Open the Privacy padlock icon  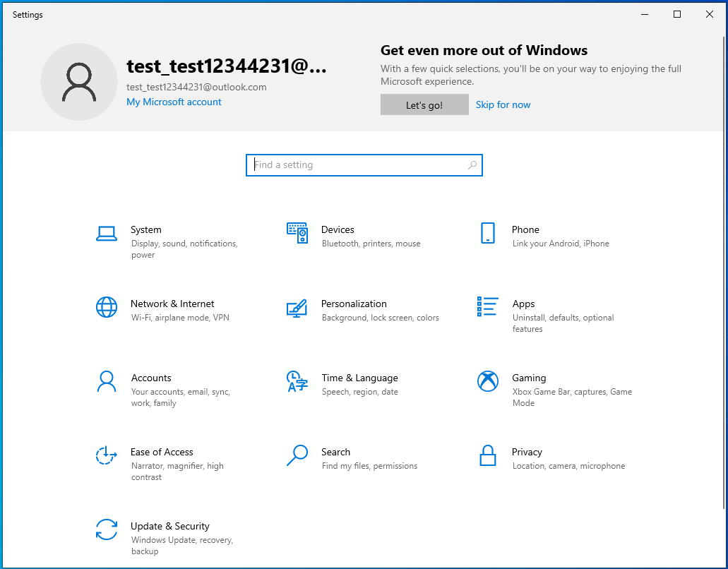(487, 455)
